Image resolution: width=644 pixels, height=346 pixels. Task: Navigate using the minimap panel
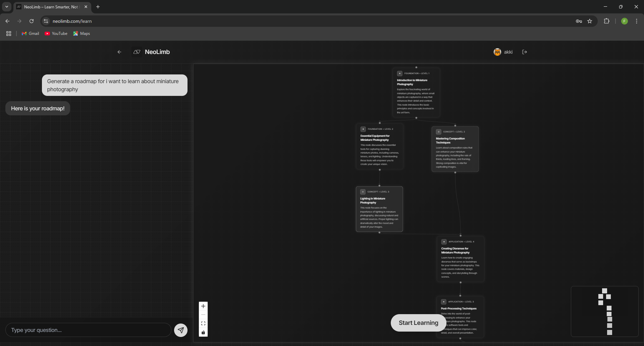pyautogui.click(x=605, y=311)
